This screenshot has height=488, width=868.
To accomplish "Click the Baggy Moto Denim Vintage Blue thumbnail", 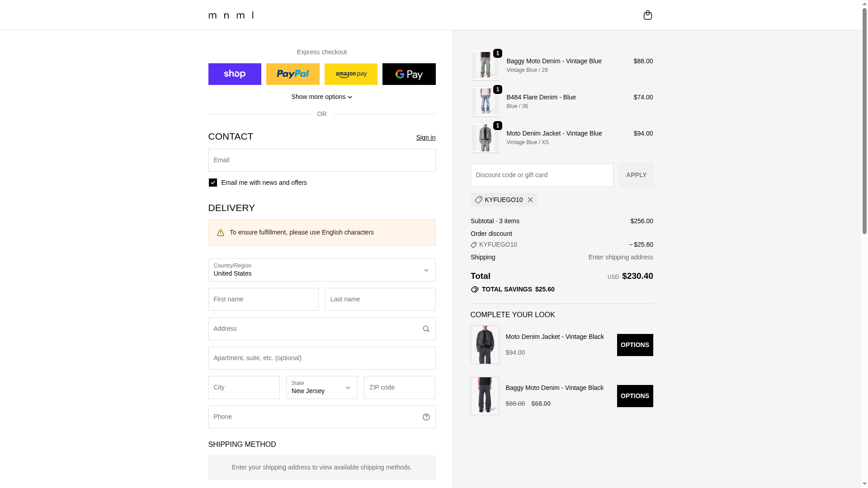I will (x=485, y=66).
